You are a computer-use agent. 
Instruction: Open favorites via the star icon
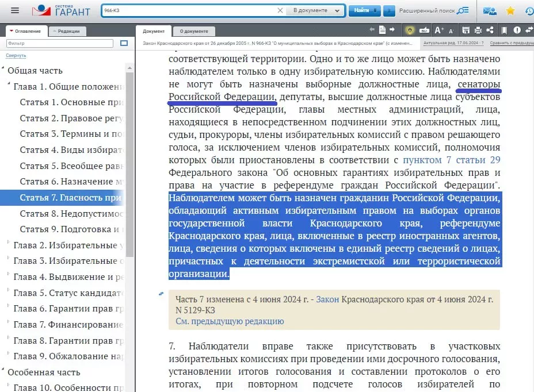510,10
